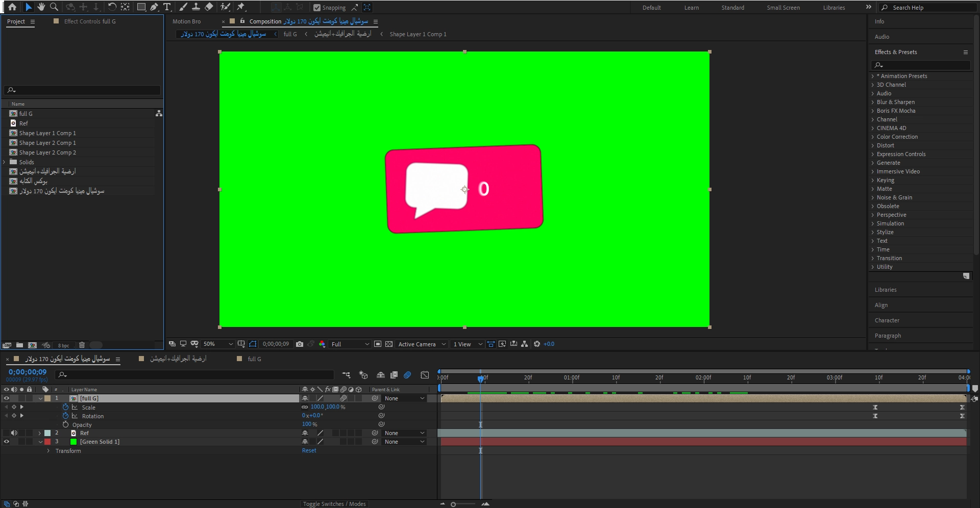Mute audio of the Ref layer

(14, 433)
